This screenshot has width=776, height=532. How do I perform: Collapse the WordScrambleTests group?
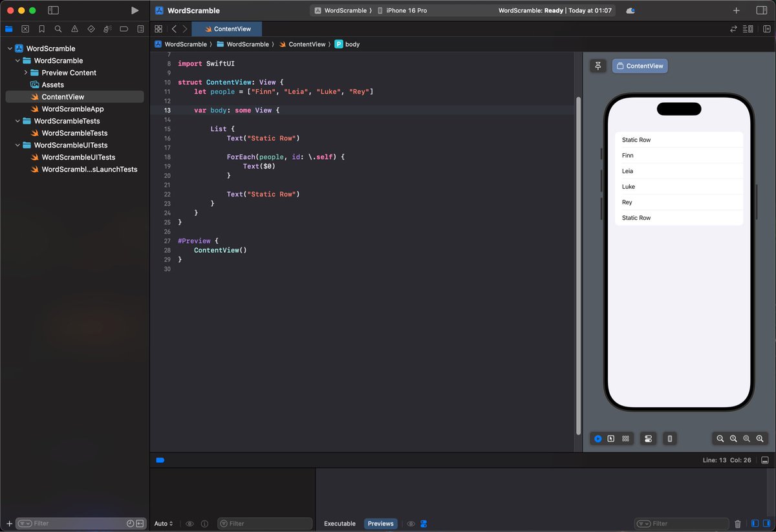pyautogui.click(x=17, y=121)
